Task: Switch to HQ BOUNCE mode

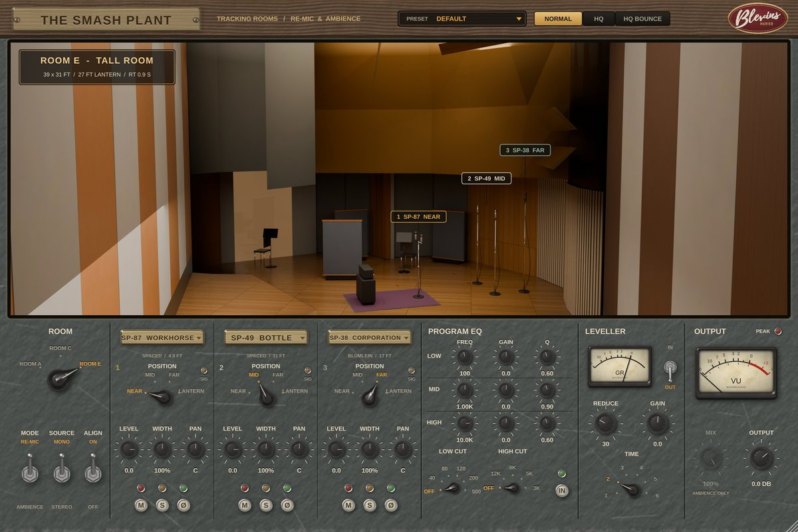Action: point(642,19)
